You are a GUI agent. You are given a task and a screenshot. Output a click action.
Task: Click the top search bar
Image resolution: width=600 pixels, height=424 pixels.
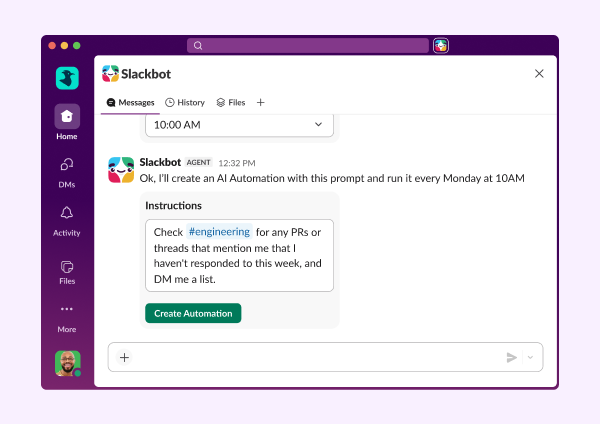pos(308,45)
